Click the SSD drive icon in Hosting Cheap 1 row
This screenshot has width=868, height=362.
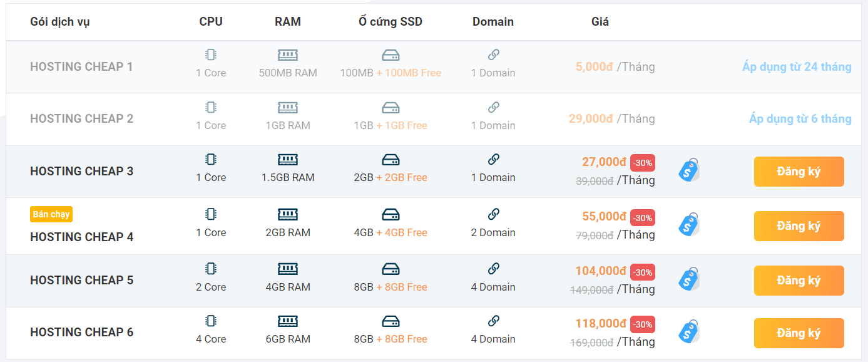coord(391,55)
